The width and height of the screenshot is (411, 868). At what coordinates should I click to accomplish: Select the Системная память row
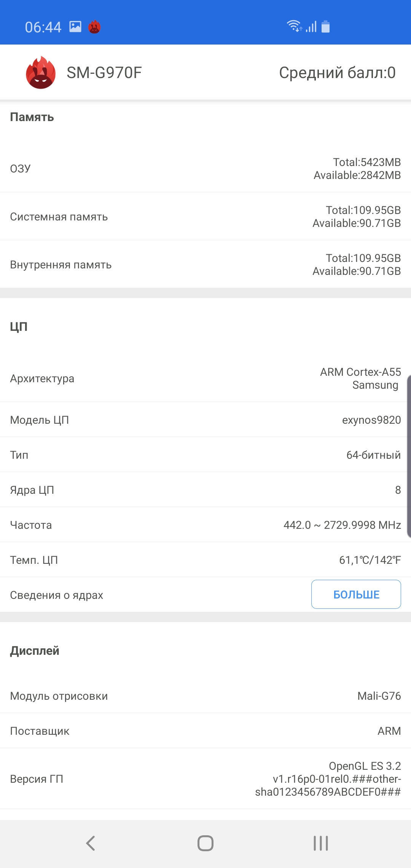point(205,217)
